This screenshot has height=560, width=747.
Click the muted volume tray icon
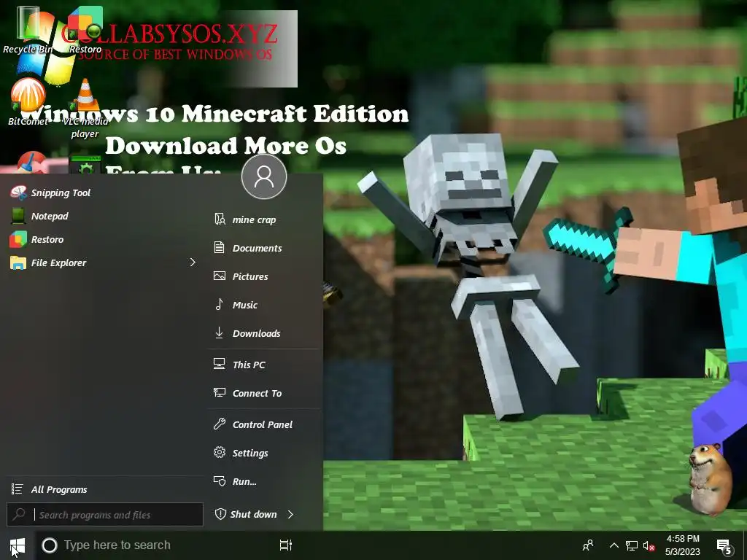coord(649,545)
